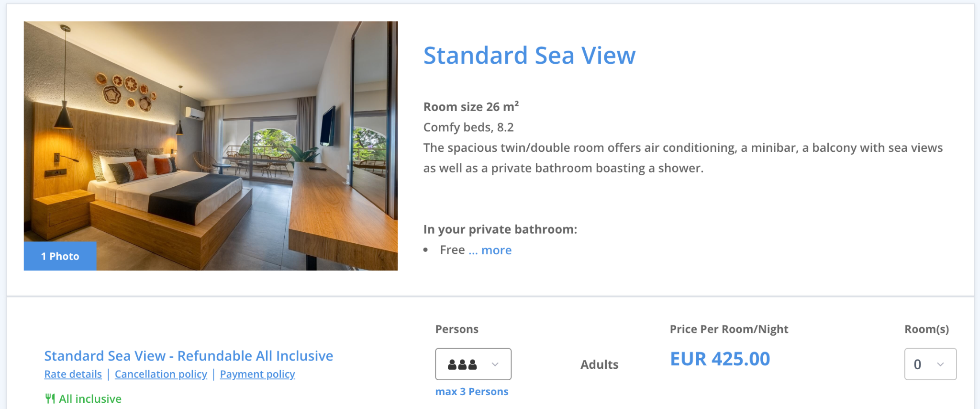980x409 pixels.
Task: Click the chevron arrow in the Room(s) selector
Action: [x=940, y=364]
